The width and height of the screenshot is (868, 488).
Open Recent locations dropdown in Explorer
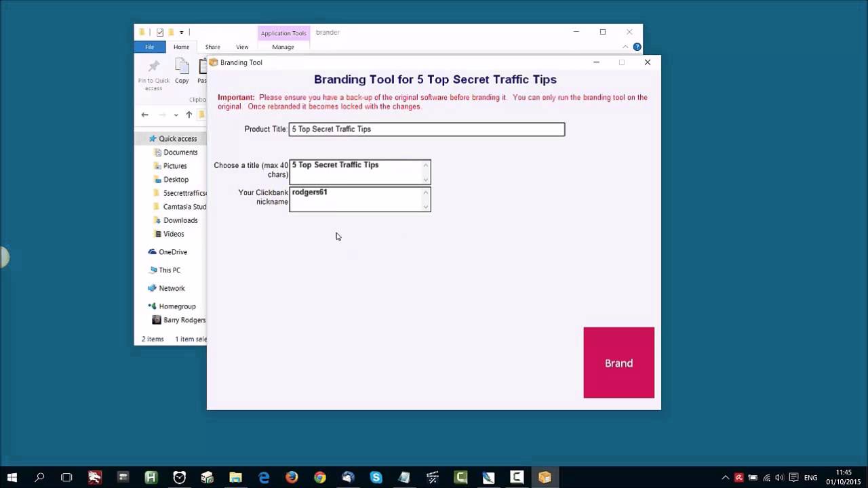point(176,115)
